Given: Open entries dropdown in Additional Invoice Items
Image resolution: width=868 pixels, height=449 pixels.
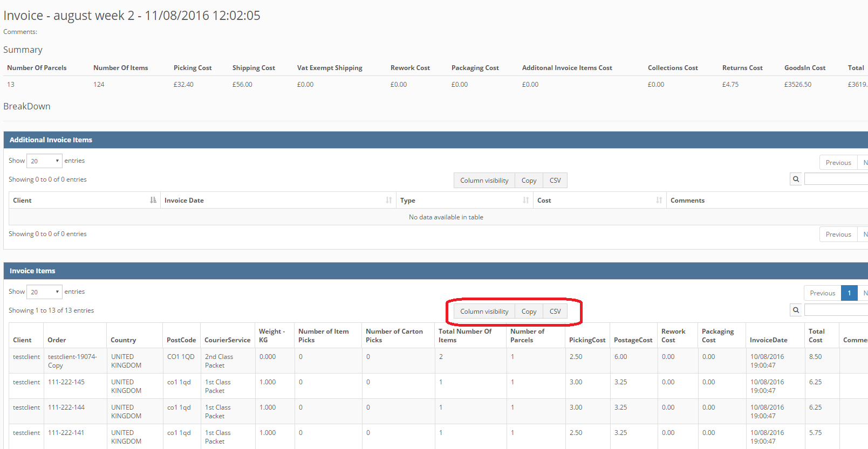Looking at the screenshot, I should click(x=44, y=161).
